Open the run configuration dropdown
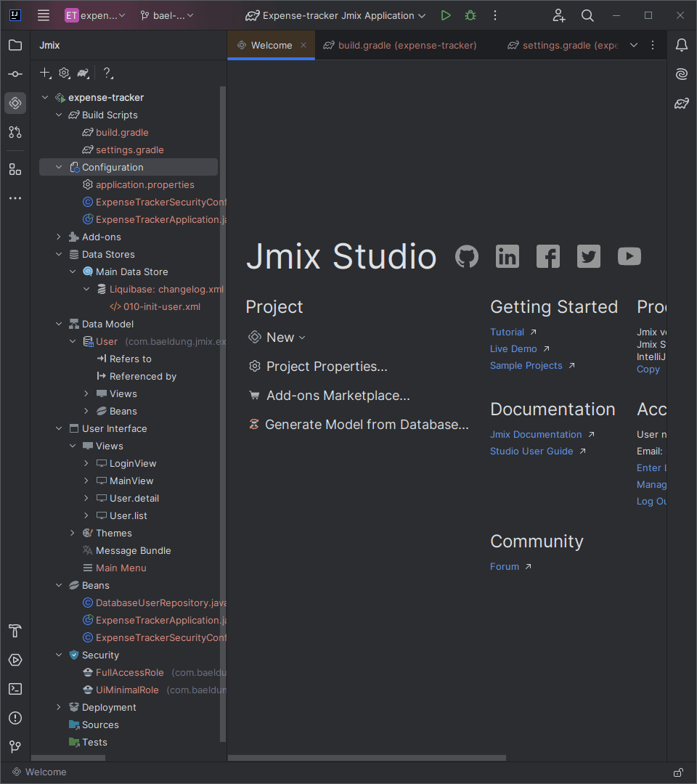The image size is (697, 784). (x=335, y=15)
